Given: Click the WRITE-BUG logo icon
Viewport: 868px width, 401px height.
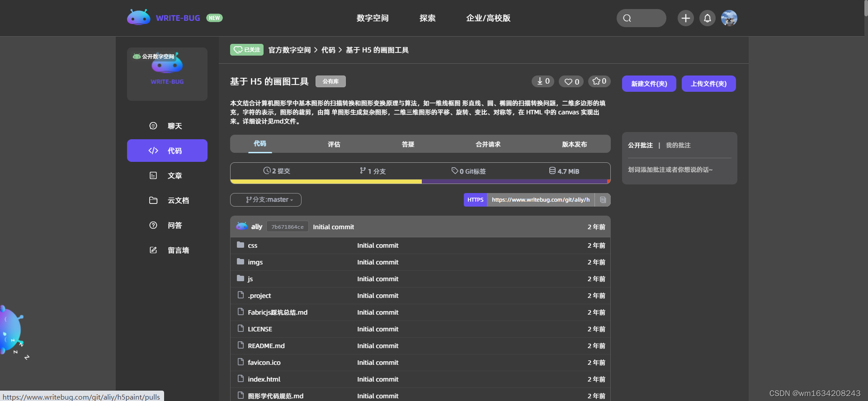Looking at the screenshot, I should (x=139, y=18).
